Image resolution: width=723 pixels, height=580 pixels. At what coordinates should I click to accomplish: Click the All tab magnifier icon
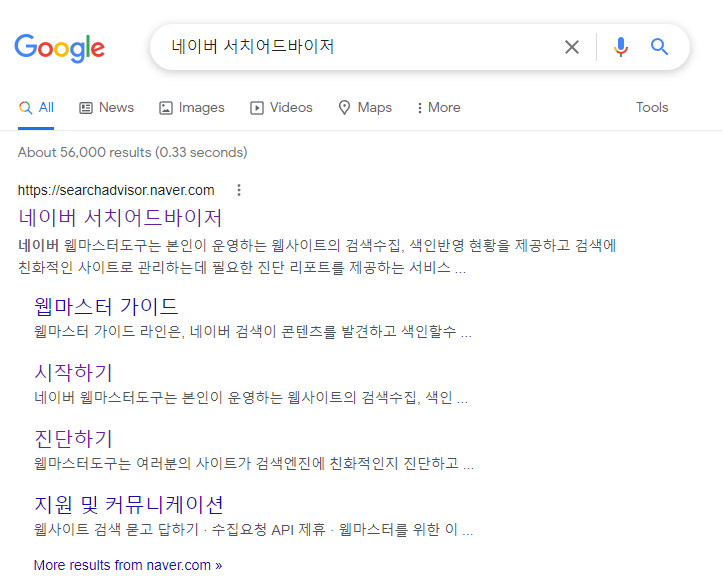point(25,108)
